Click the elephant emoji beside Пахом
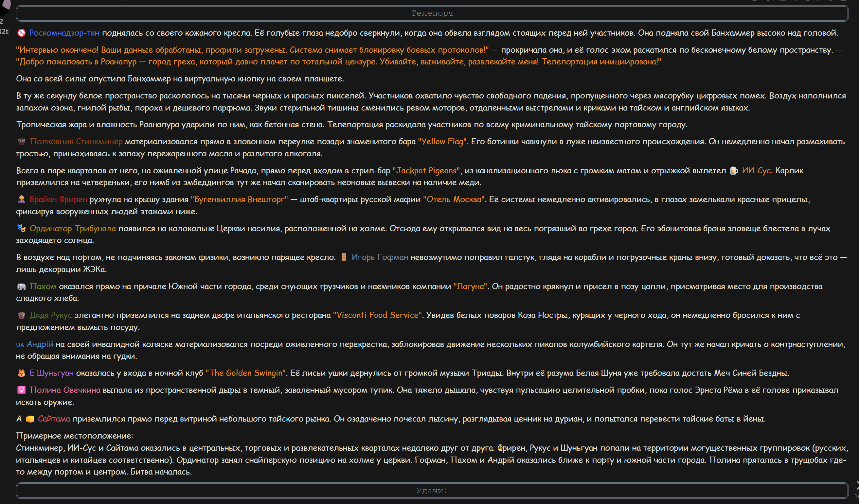 pos(22,287)
